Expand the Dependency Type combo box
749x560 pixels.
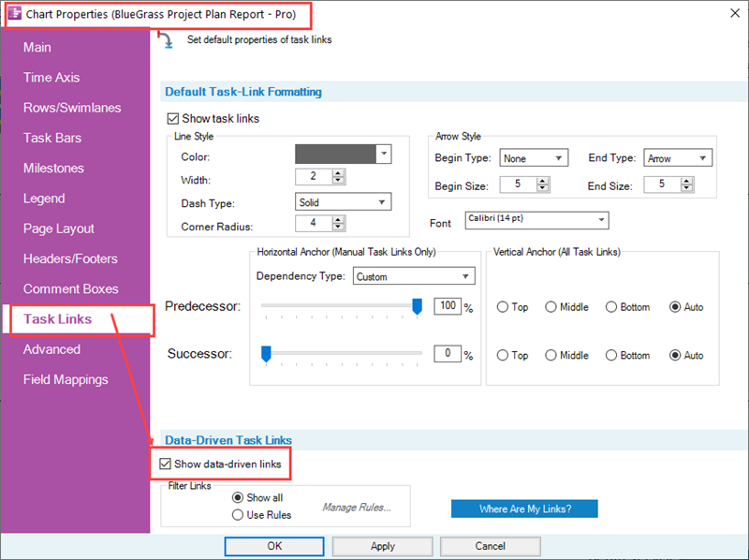pos(466,276)
